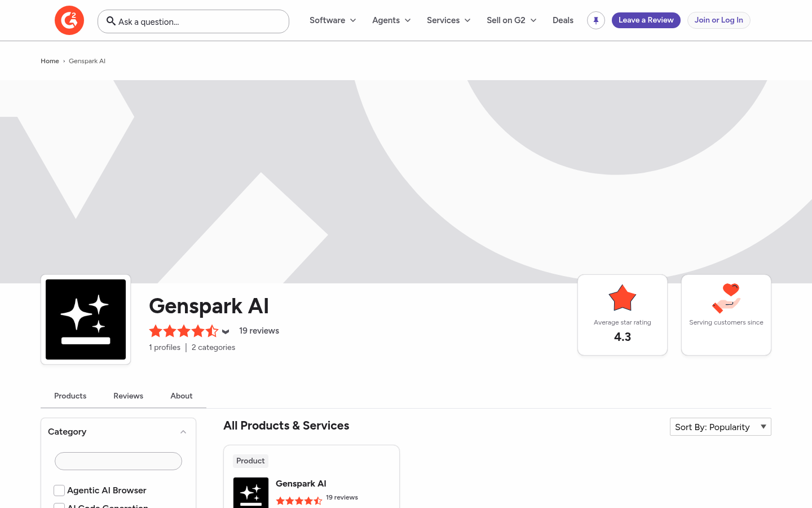The width and height of the screenshot is (812, 508).
Task: Click the purple pin icon
Action: point(596,20)
